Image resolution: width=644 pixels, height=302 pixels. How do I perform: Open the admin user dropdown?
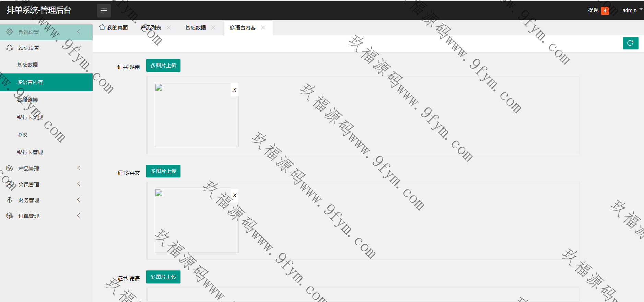click(x=632, y=10)
